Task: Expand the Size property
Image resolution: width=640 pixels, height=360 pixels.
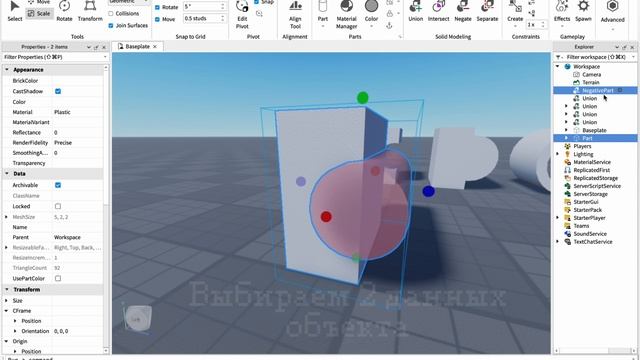Action: click(6, 300)
